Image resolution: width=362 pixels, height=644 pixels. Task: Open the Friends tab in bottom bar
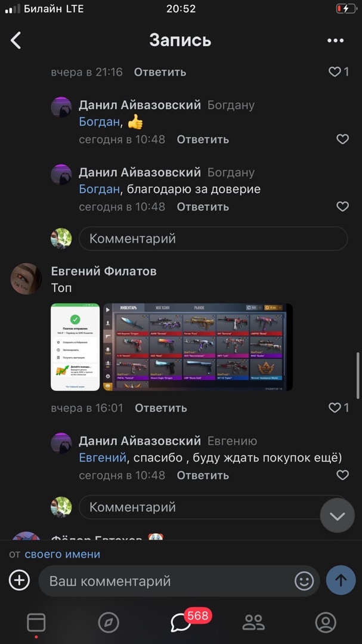253,623
